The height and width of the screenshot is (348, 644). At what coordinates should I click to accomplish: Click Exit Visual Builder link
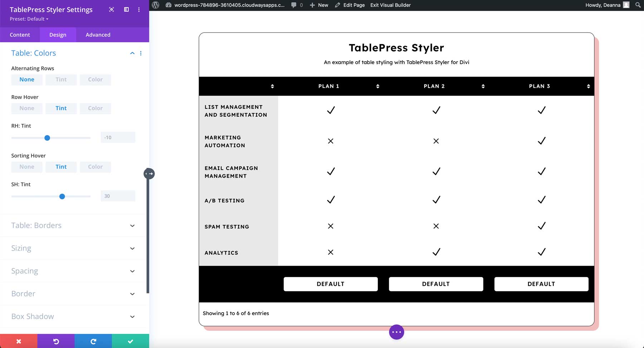[x=390, y=5]
